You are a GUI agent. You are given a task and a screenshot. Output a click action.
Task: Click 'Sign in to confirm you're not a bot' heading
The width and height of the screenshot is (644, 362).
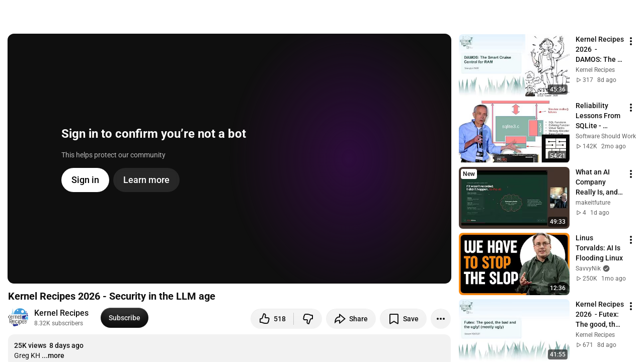point(153,134)
